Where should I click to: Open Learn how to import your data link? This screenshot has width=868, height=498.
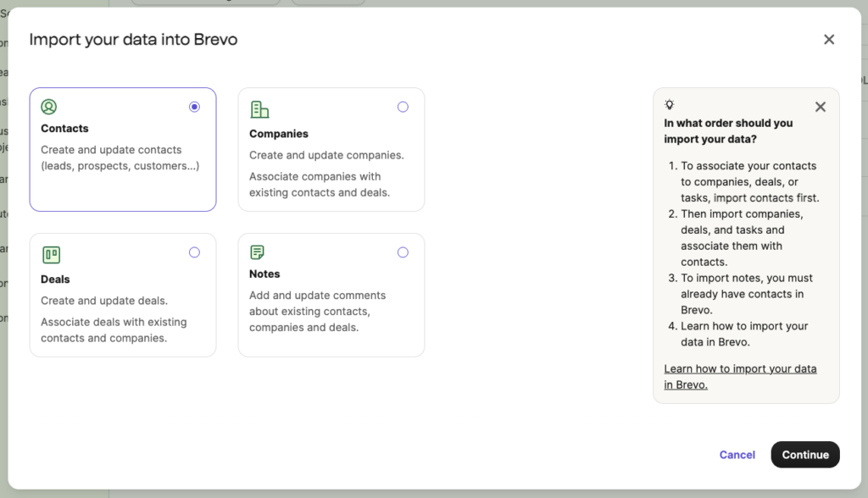click(x=739, y=377)
